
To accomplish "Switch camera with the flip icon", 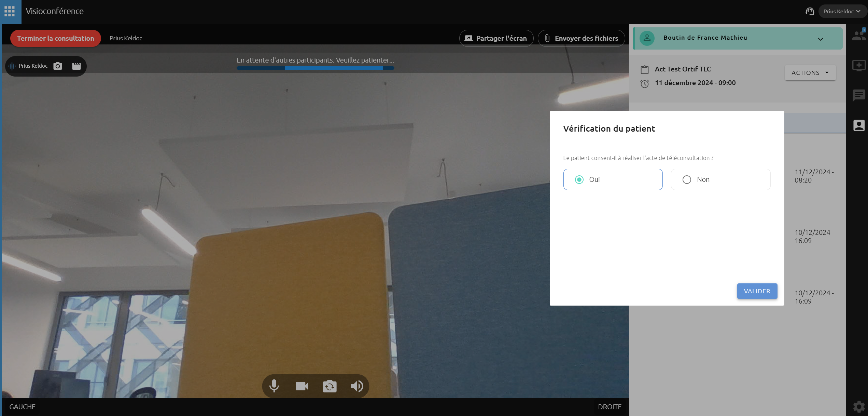I will [x=330, y=386].
